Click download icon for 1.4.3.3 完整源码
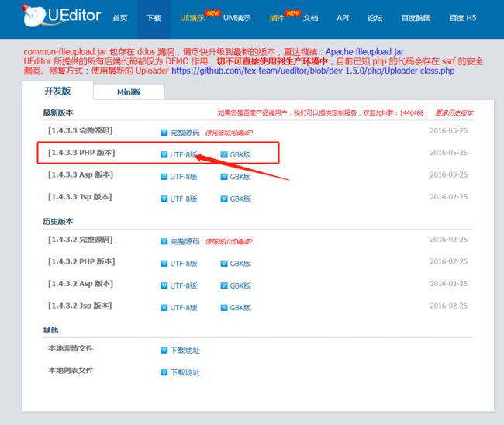Image resolution: width=504 pixels, height=425 pixels. (x=164, y=133)
